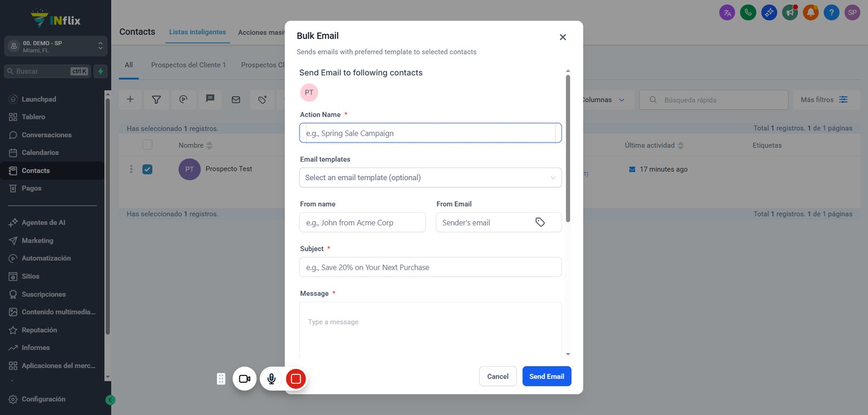The image size is (868, 415).
Task: Collapse the sidebar with green arrow
Action: (x=110, y=400)
